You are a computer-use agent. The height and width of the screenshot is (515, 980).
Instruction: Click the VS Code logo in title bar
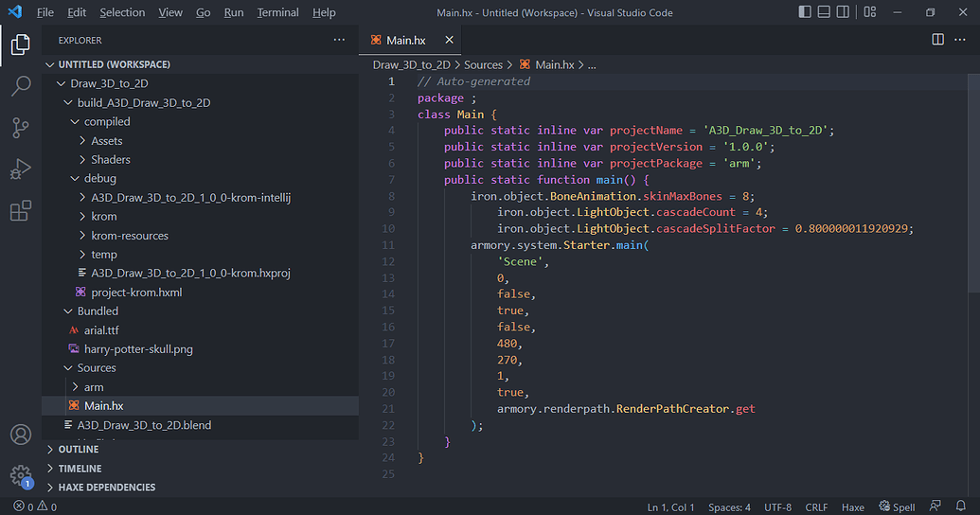point(15,12)
